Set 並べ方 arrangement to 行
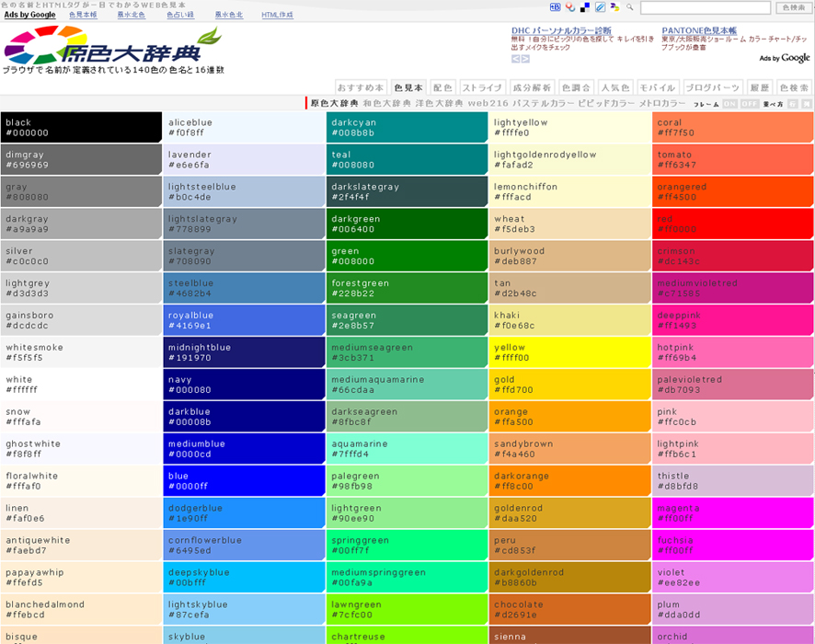Viewport: 815px width, 644px height. pos(791,104)
